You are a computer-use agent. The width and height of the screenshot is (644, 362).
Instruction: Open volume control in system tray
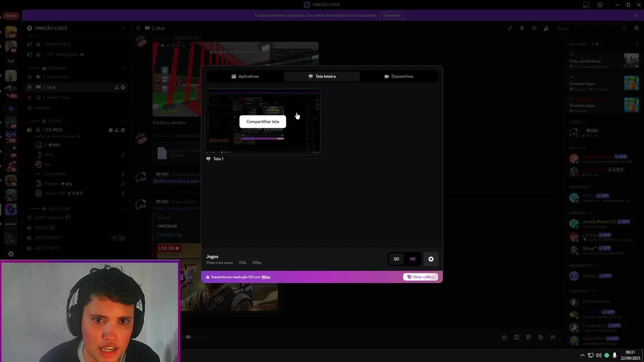(599, 355)
